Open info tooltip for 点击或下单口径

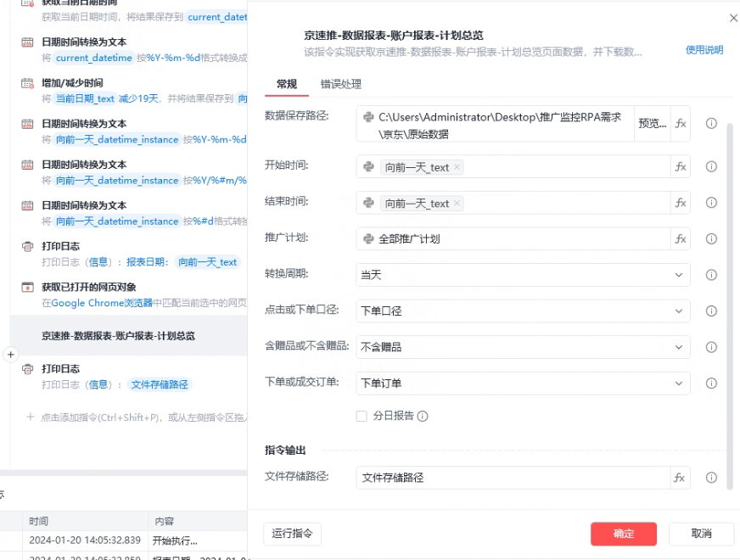tap(711, 311)
